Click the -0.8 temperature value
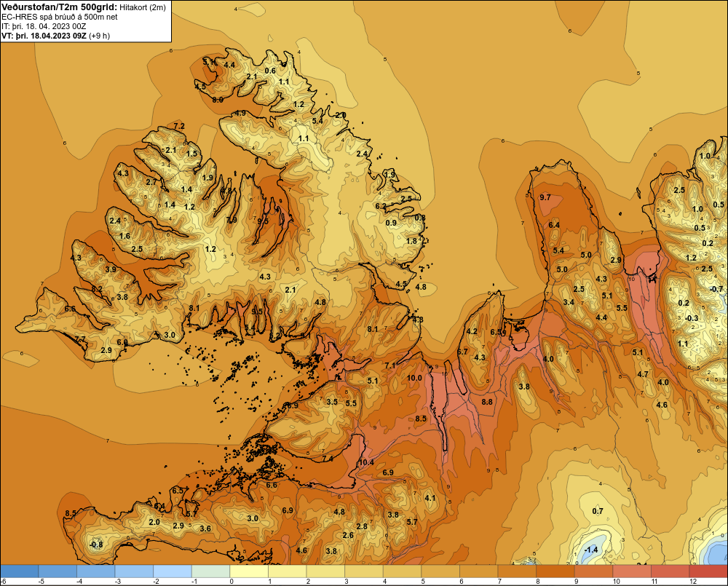Image resolution: width=728 pixels, height=586 pixels. pyautogui.click(x=96, y=545)
